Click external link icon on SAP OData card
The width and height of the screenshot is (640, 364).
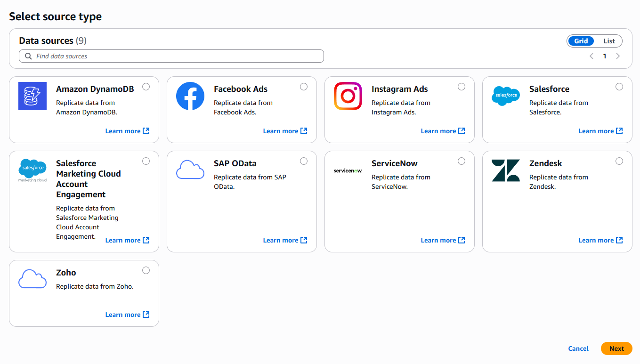coord(304,240)
